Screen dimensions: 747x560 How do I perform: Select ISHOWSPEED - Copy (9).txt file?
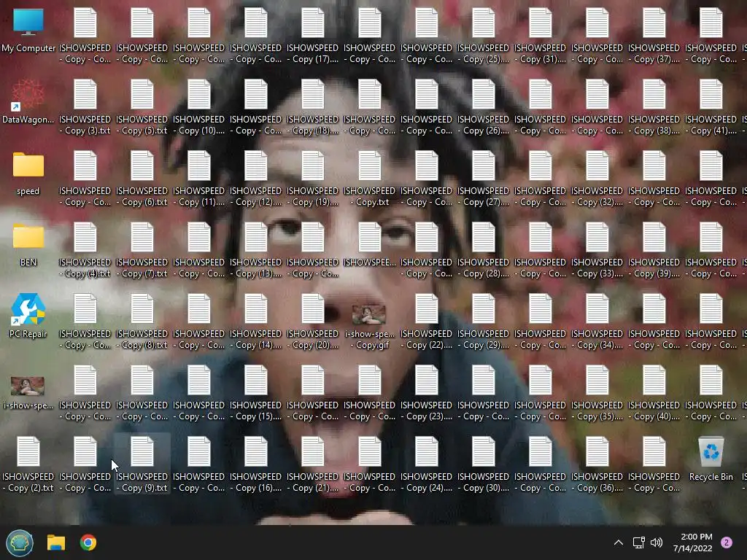pos(142,464)
